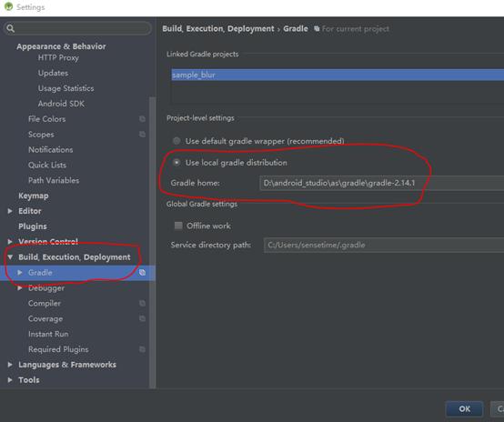Click project-level icon next to Compiler

click(x=142, y=303)
